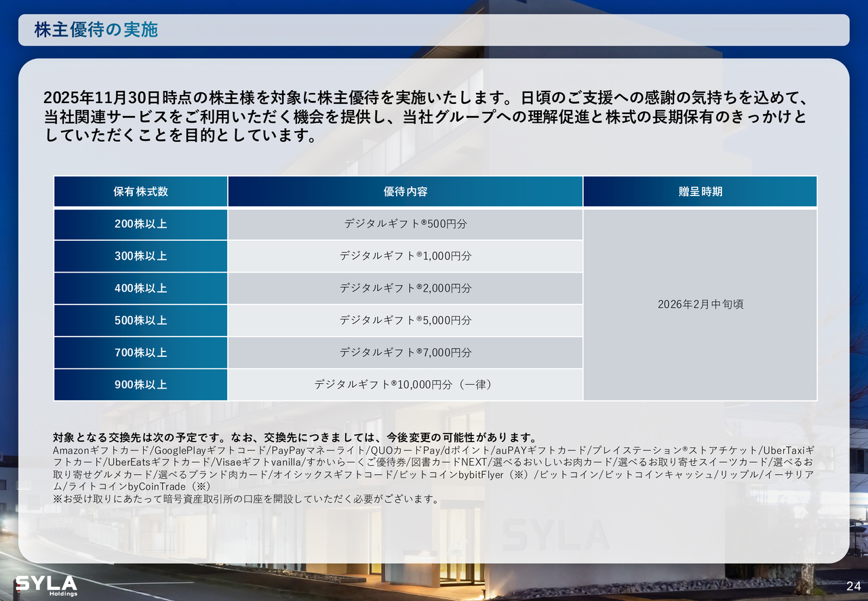Click the bold line starting 対象となる交換先は次の予定です
868x601 pixels.
295,437
